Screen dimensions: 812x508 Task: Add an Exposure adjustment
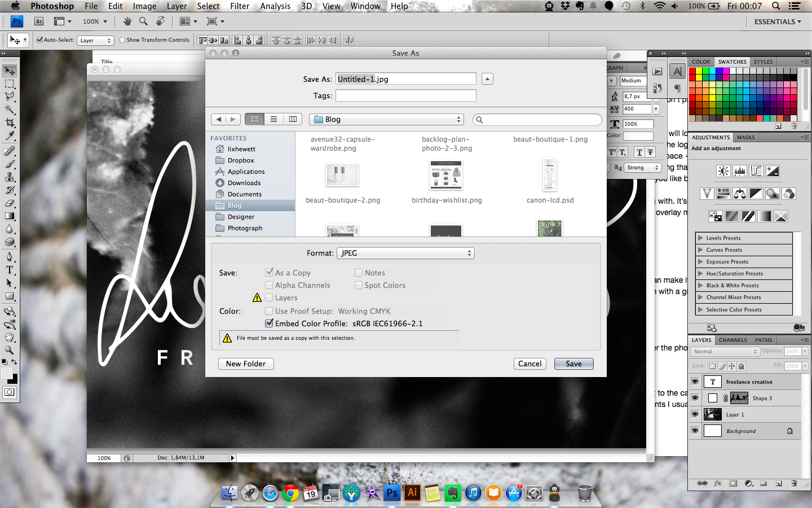tap(773, 171)
